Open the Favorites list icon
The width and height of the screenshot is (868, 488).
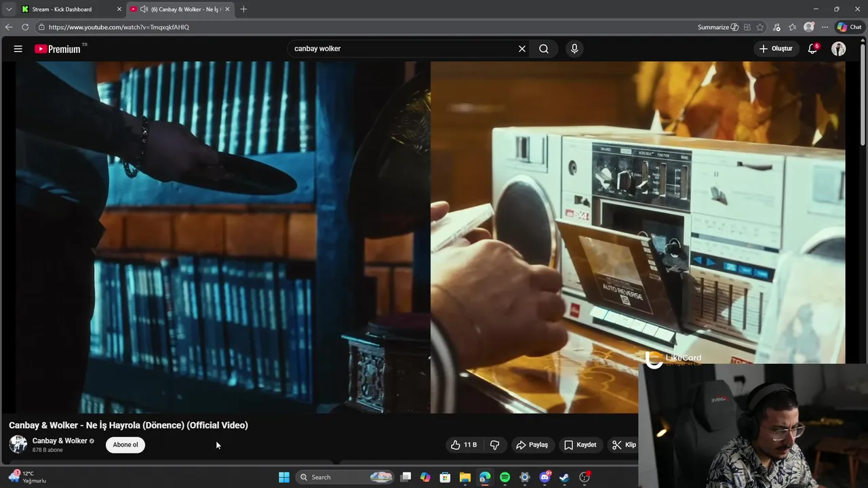pyautogui.click(x=793, y=27)
